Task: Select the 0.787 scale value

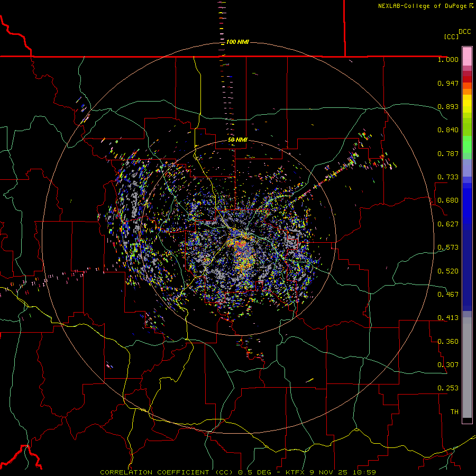Action: click(x=448, y=153)
